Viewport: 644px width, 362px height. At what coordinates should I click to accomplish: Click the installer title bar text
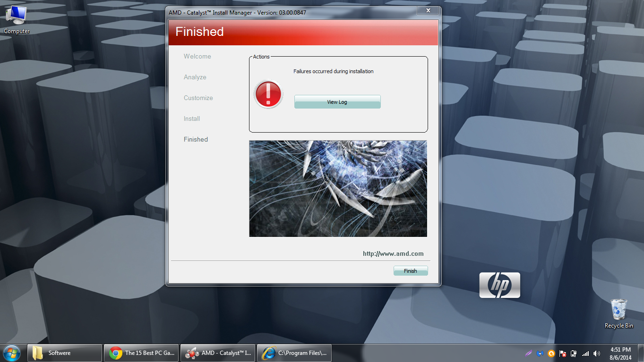point(237,12)
